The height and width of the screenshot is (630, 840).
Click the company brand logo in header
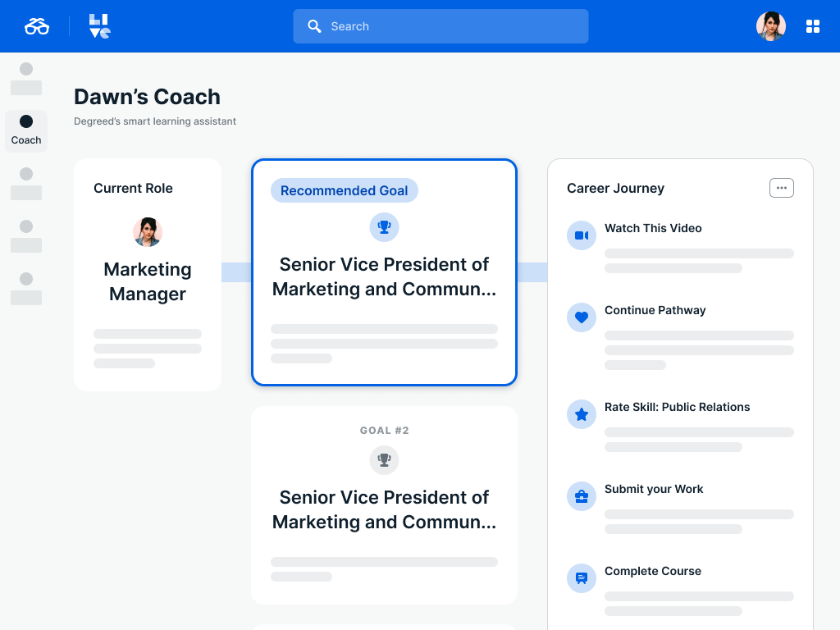[x=99, y=26]
